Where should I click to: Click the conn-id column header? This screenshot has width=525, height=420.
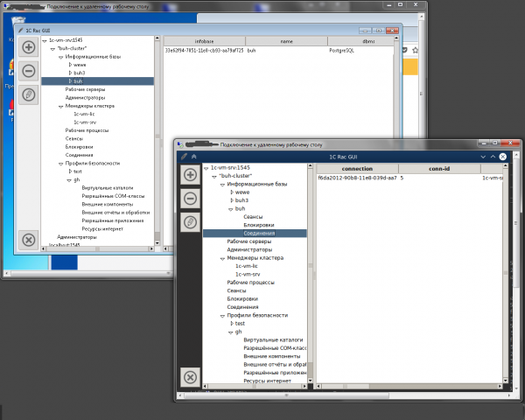(440, 168)
